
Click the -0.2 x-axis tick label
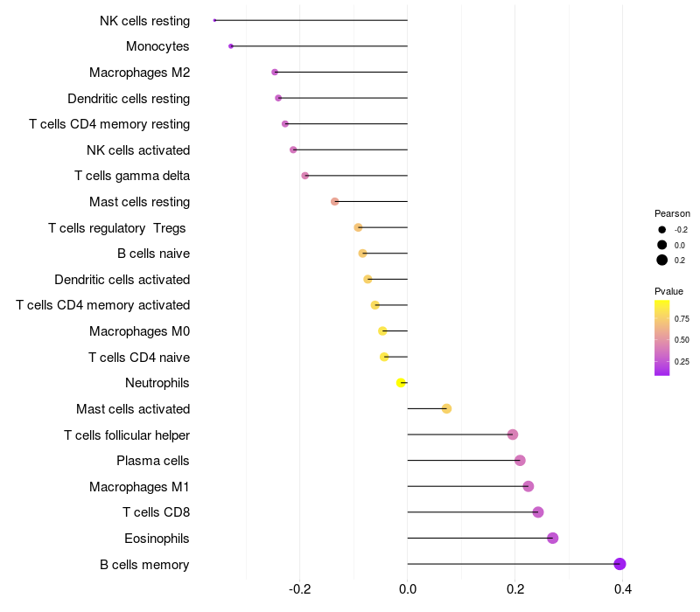pos(299,590)
